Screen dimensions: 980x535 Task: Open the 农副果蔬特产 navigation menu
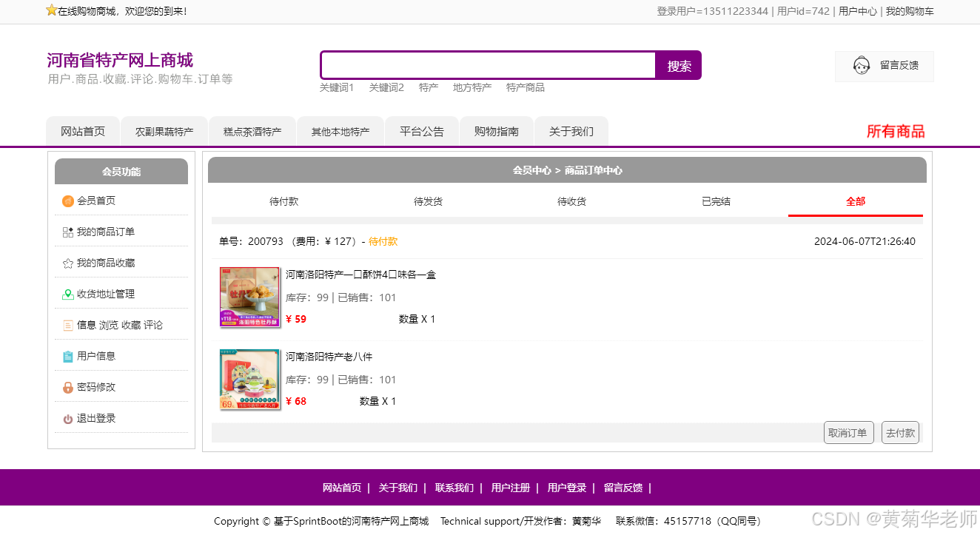[164, 130]
